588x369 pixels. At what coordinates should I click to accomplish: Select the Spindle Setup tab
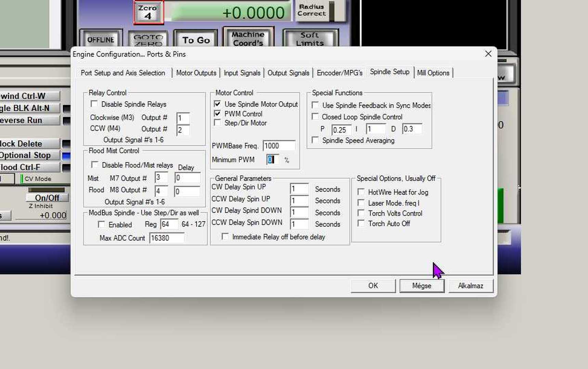click(x=389, y=72)
